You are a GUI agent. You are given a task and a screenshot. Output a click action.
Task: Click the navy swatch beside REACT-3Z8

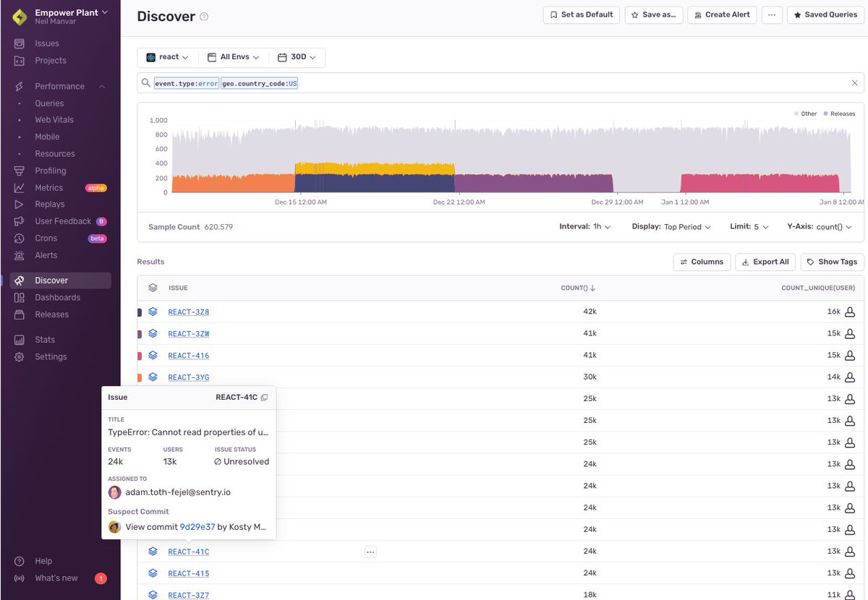[140, 312]
